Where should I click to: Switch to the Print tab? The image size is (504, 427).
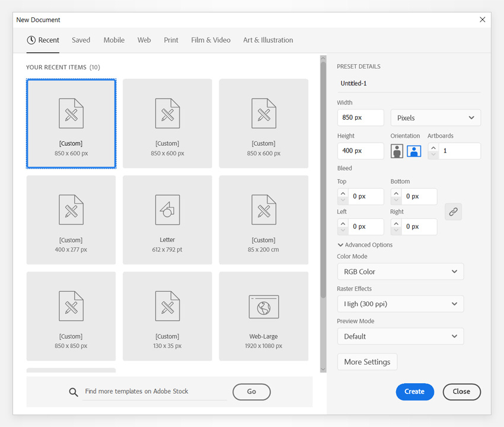pyautogui.click(x=171, y=40)
